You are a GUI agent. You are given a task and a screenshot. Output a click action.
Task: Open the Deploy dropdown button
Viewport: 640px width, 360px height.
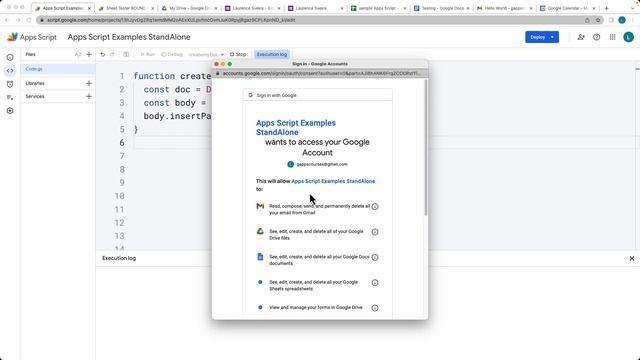[542, 37]
